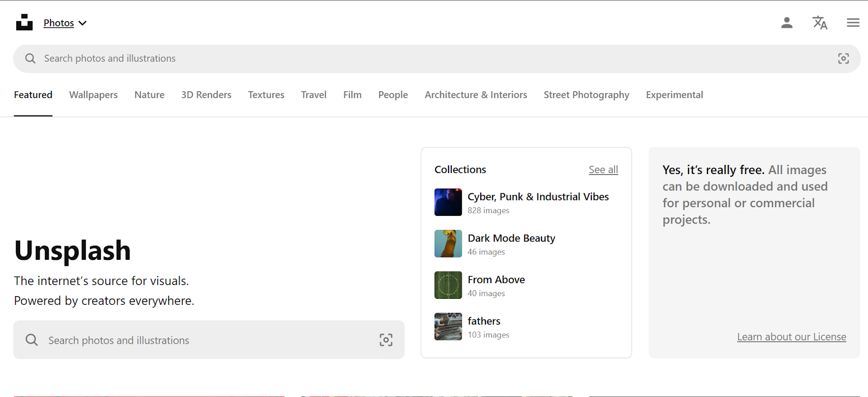
Task: Open the Film category tab
Action: pos(352,95)
